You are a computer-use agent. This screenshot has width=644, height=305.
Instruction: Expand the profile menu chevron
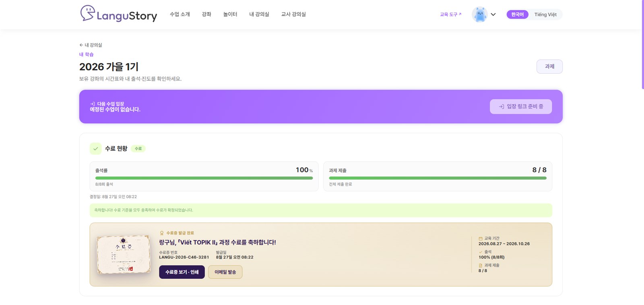coord(493,15)
